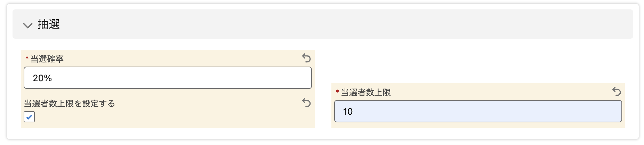Click the 当選確率 field label

47,59
